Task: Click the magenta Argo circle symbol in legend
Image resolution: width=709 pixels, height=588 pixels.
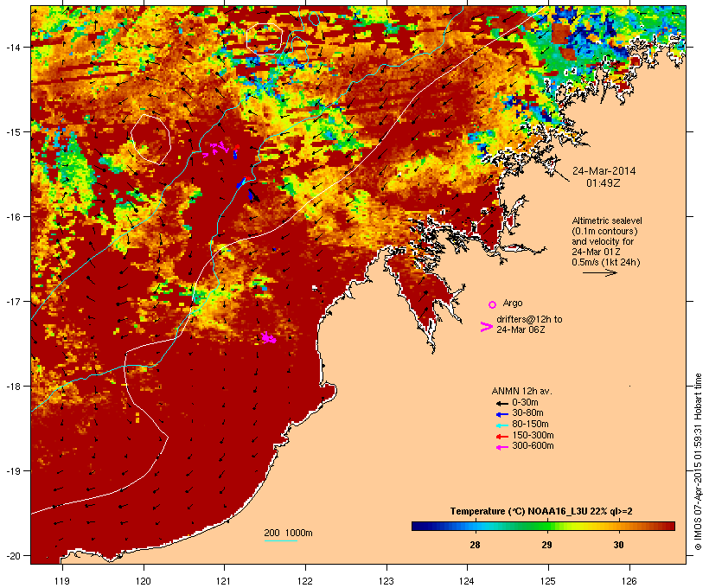Action: coord(493,304)
